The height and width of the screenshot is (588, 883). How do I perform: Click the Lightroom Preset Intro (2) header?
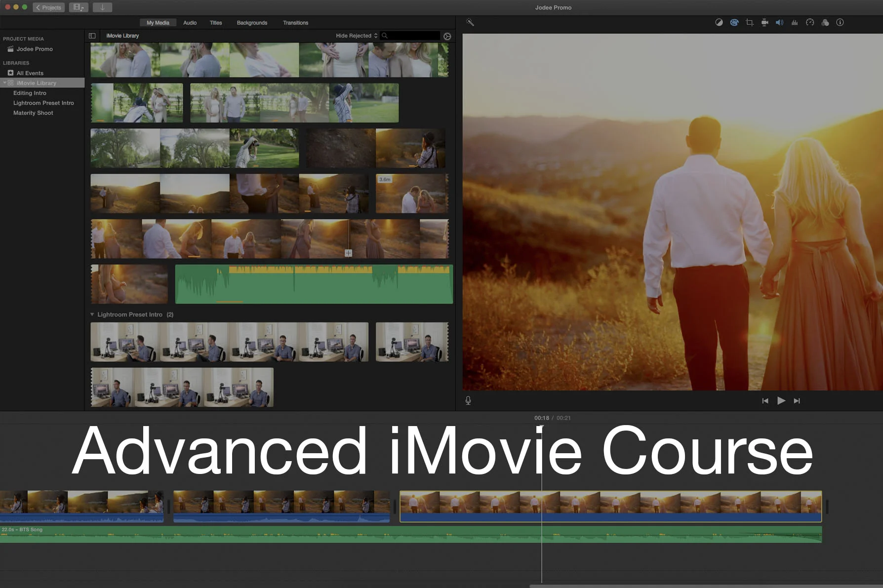click(x=135, y=314)
